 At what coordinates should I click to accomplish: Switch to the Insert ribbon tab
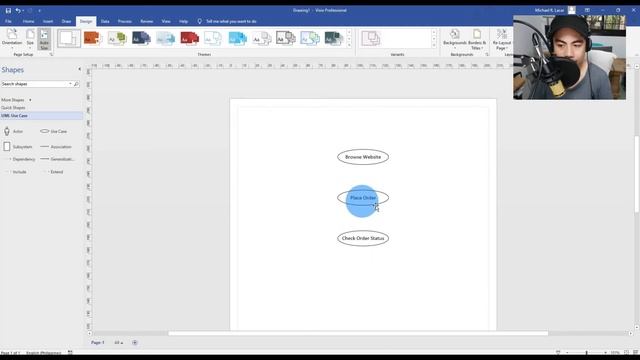coord(48,21)
